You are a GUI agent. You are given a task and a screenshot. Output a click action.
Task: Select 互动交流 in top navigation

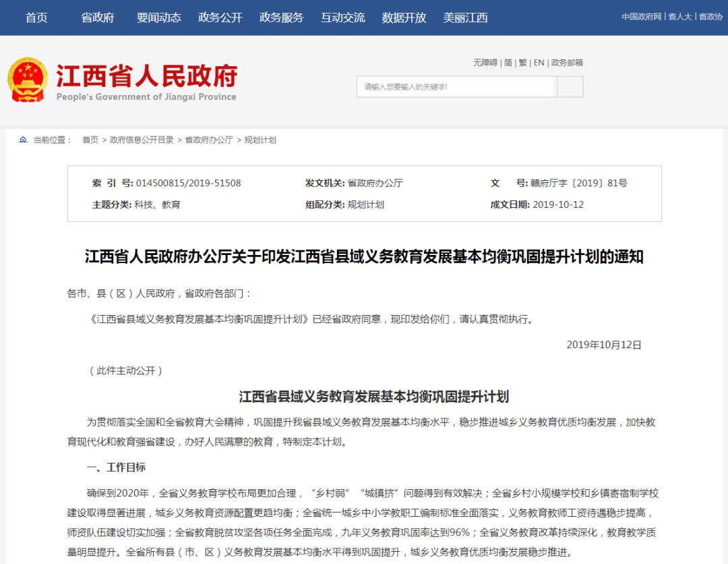click(x=342, y=18)
